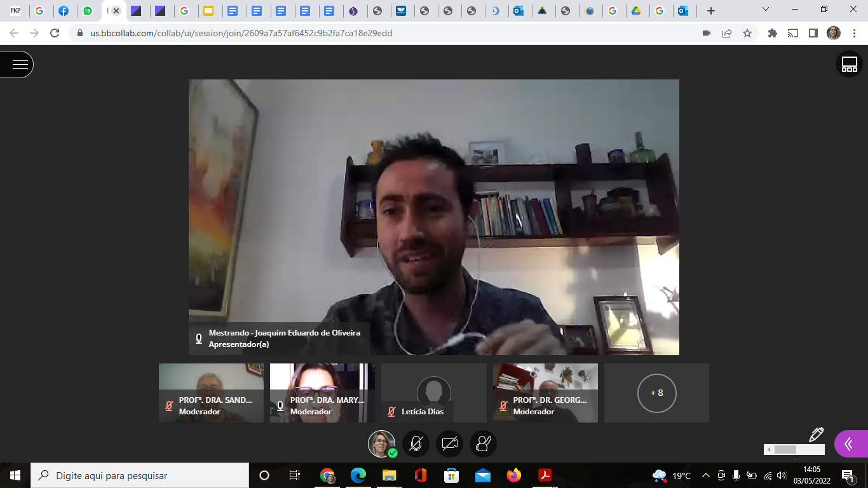Show the + 8 more participants
Image resolution: width=868 pixels, height=488 pixels.
coord(656,393)
